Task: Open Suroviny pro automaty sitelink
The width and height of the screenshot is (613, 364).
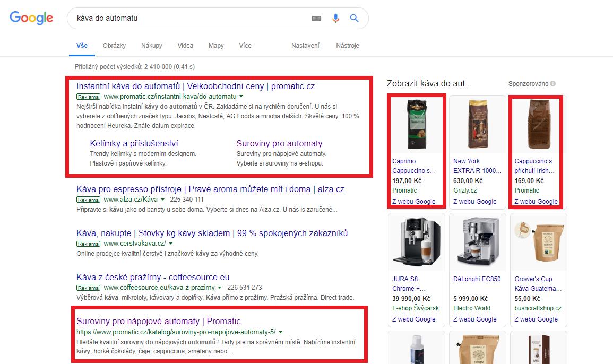Action: (280, 143)
